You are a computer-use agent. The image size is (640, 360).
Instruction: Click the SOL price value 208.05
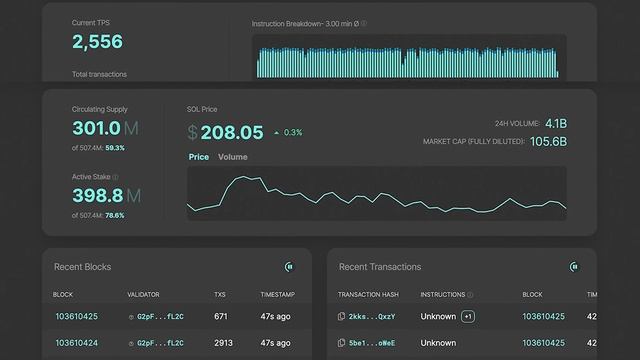pyautogui.click(x=232, y=133)
